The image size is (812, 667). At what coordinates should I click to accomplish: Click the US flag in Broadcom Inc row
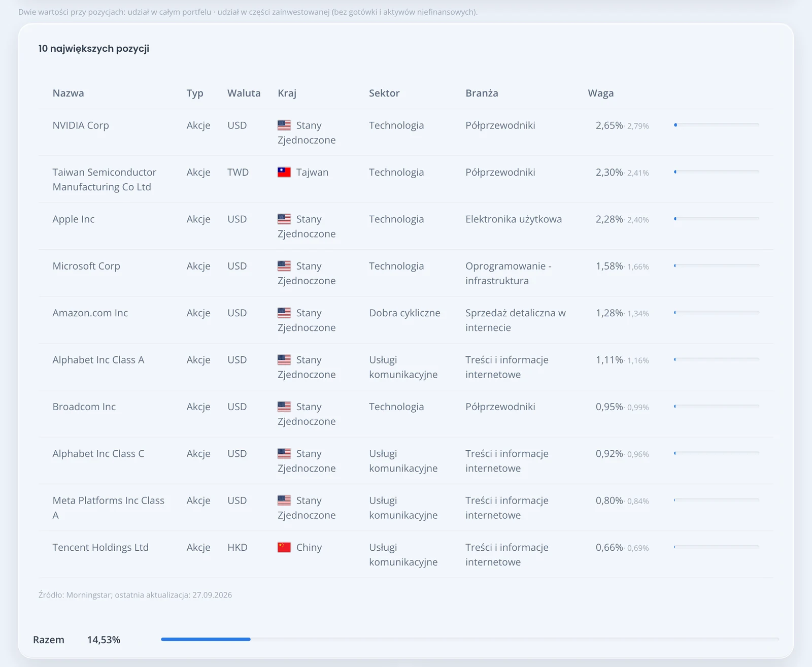point(284,407)
